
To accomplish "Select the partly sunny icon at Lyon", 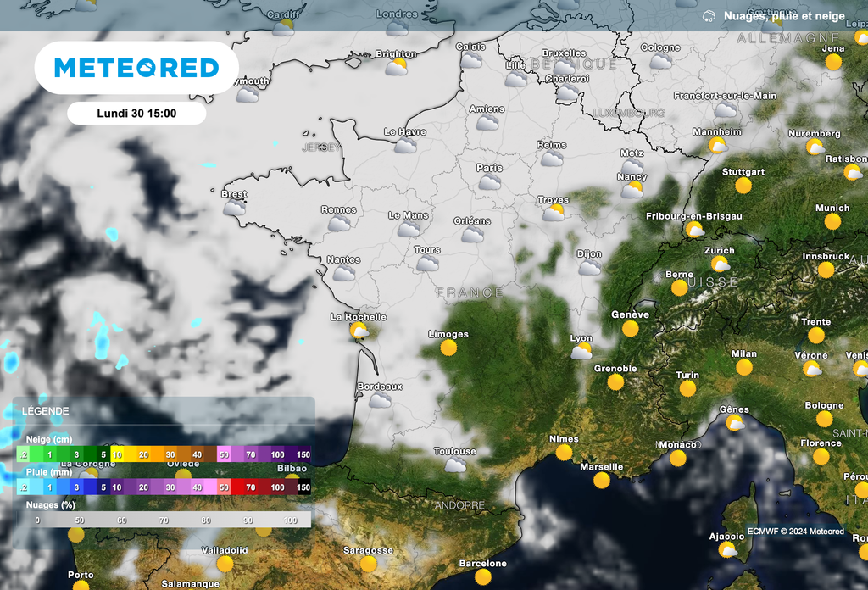I will (581, 351).
